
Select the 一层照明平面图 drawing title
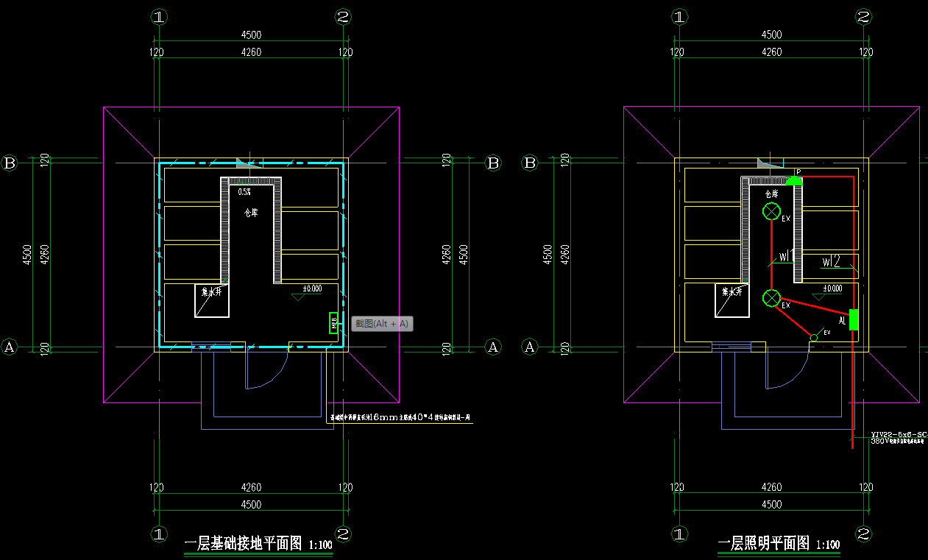[x=764, y=544]
